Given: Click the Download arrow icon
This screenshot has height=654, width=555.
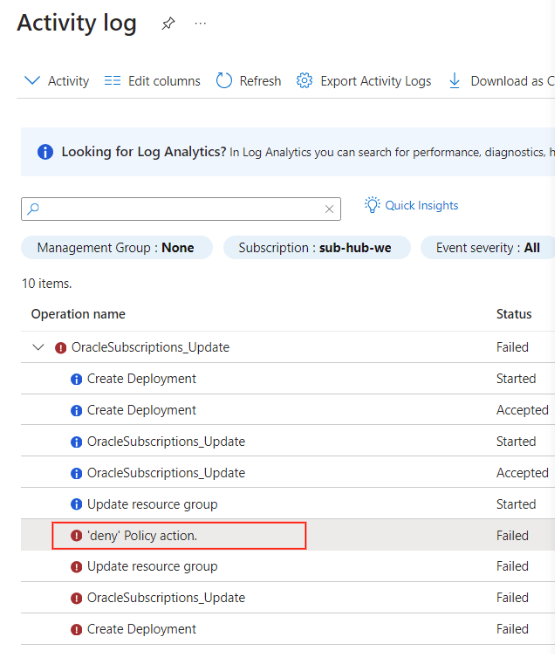Looking at the screenshot, I should point(454,80).
